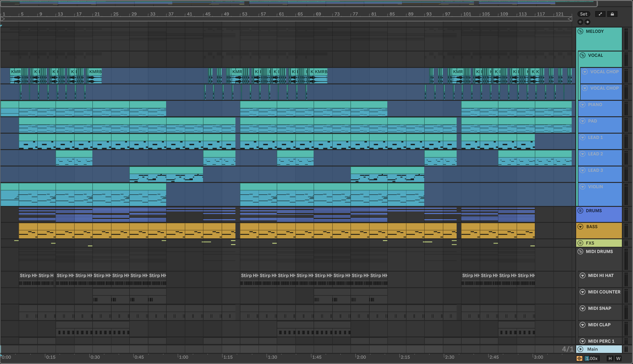This screenshot has height=364, width=633.
Task: Toggle the orange waveform display icon
Action: pos(579,358)
